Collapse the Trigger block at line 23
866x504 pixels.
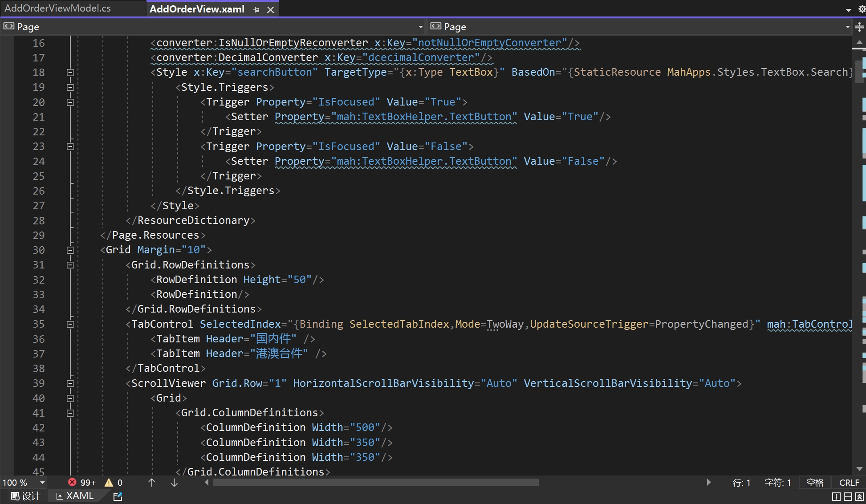tap(70, 146)
